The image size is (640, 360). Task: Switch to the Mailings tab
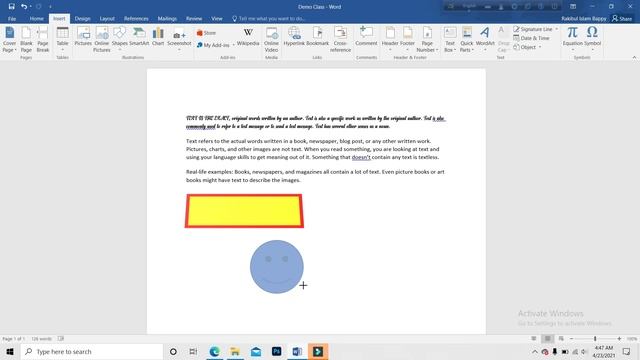click(x=167, y=19)
